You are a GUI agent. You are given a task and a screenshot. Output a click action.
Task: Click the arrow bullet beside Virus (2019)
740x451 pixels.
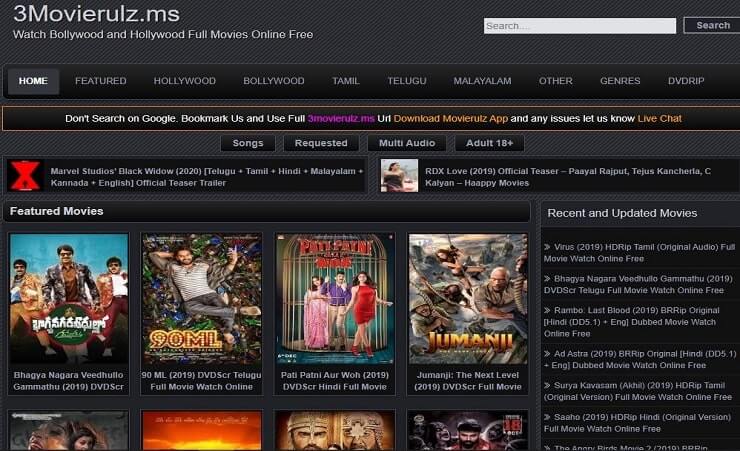pyautogui.click(x=547, y=247)
